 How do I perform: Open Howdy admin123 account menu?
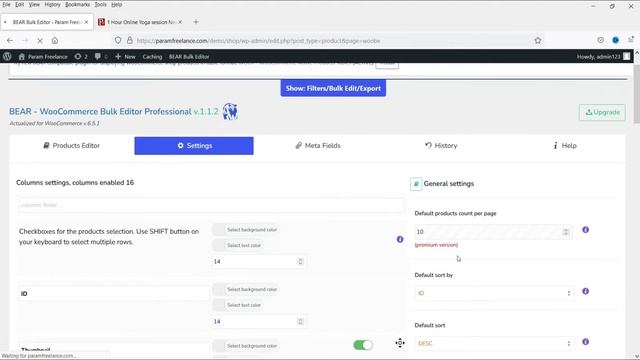(603, 57)
